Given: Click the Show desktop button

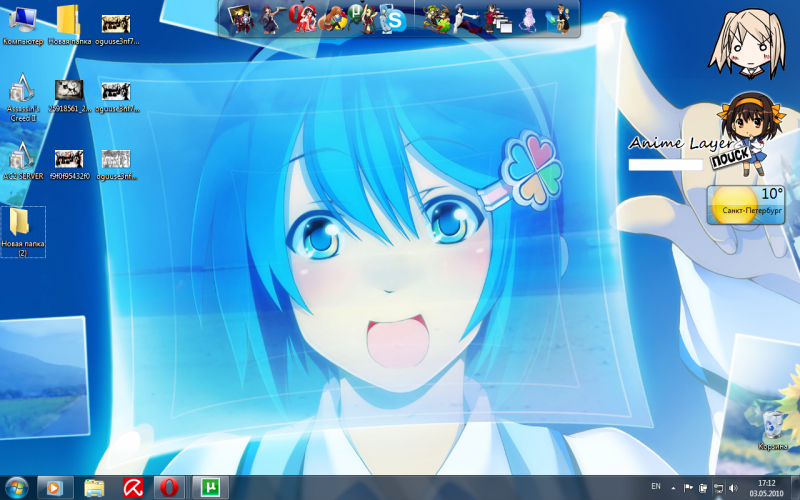Looking at the screenshot, I should click(x=795, y=488).
